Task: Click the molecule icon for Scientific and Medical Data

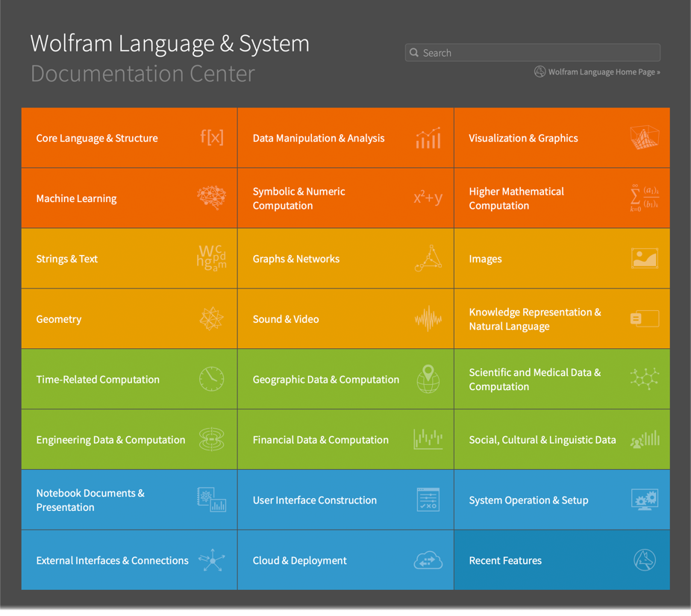Action: click(644, 379)
